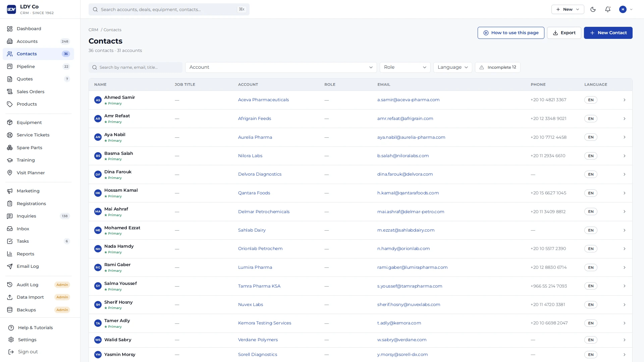The height and width of the screenshot is (362, 644).
Task: Click Service Tickets lifebuoy icon
Action: (10, 135)
